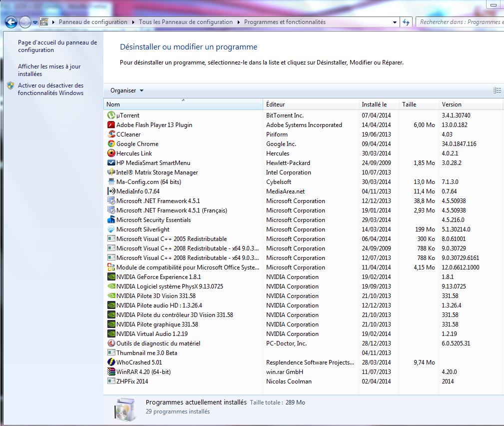
Task: Select the Office compatibility module icon
Action: point(111,267)
